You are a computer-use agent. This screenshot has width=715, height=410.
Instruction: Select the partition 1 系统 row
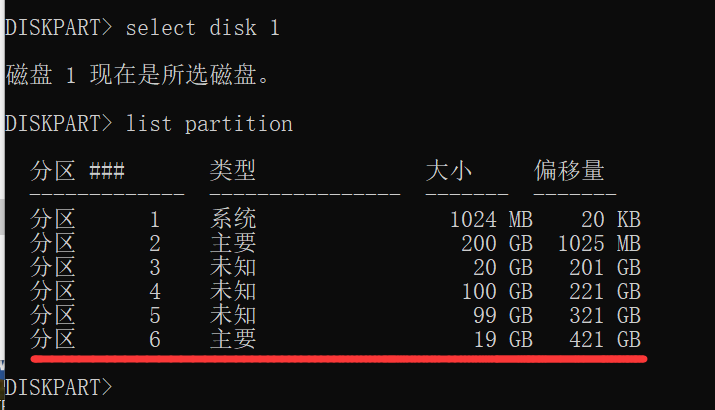tap(336, 219)
